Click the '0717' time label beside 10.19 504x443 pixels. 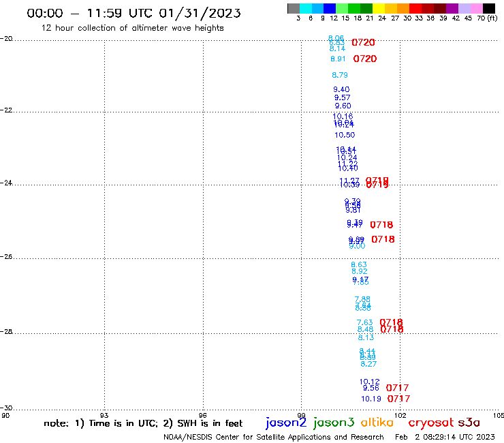tap(398, 399)
